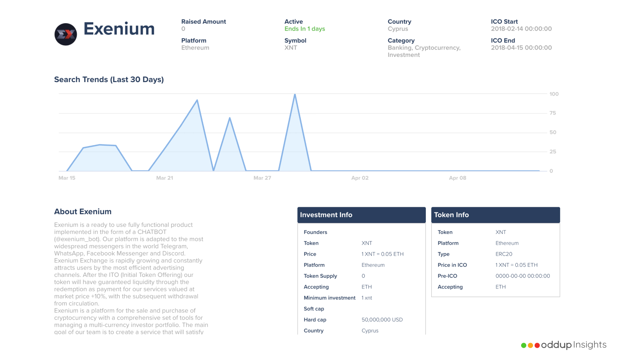Click the Banking, Cryptocurrency category text
Screen dimensions: 621x364
(424, 48)
